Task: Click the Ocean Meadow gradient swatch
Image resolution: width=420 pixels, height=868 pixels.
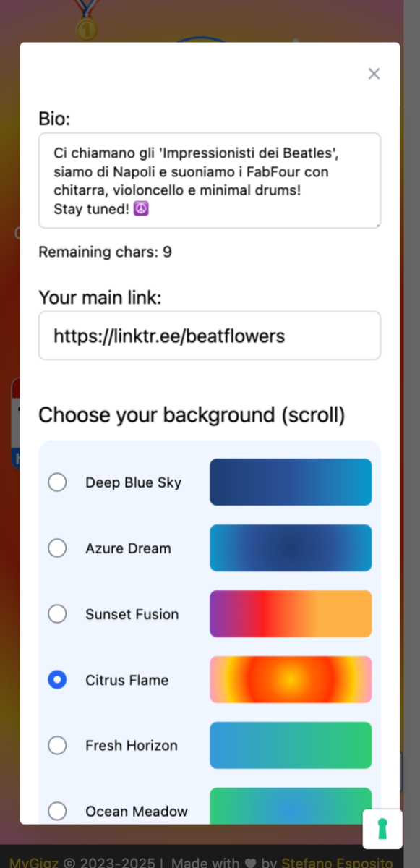Action: (x=291, y=805)
